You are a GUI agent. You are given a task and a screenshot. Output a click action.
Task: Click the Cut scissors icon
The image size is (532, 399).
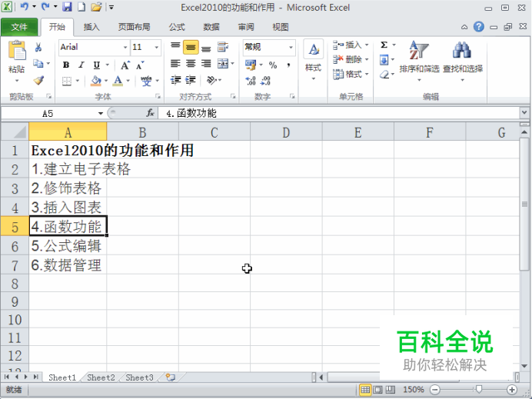tap(38, 47)
